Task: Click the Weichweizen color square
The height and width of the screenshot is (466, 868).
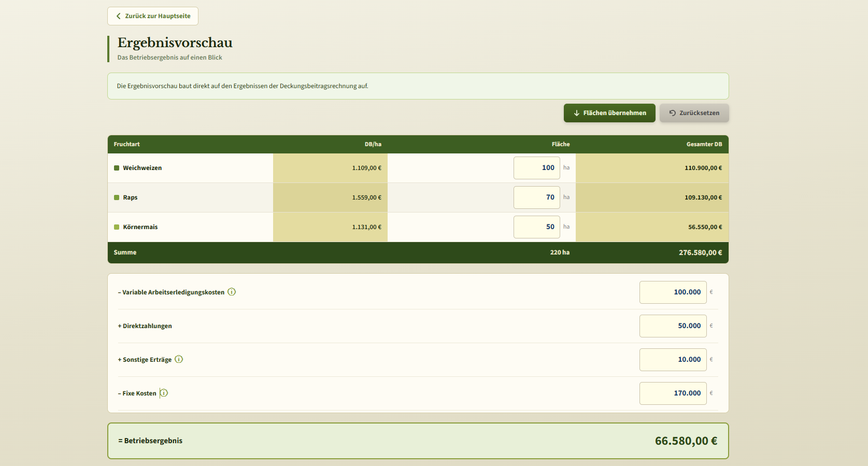Action: 117,168
